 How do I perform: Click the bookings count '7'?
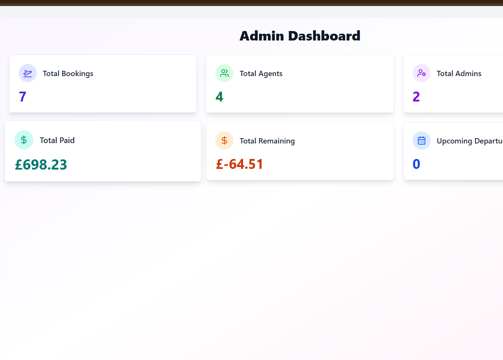pyautogui.click(x=22, y=97)
